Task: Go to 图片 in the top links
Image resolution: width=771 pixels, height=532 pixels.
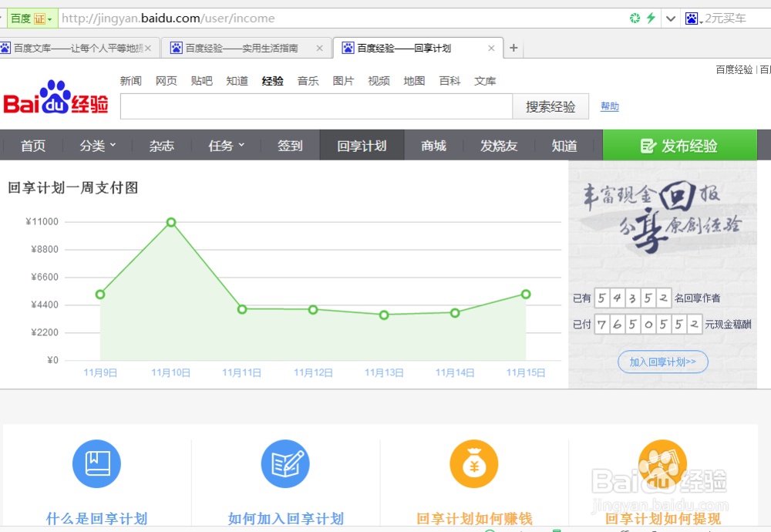Action: point(344,81)
